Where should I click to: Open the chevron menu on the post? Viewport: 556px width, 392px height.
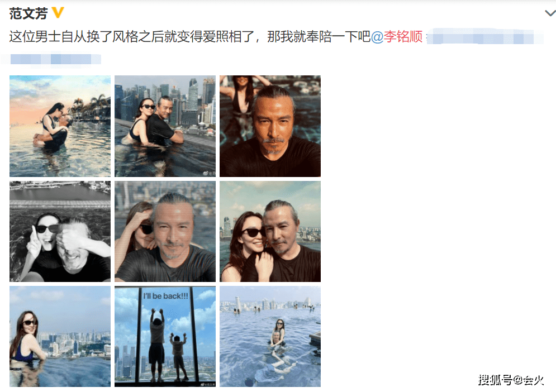[550, 13]
